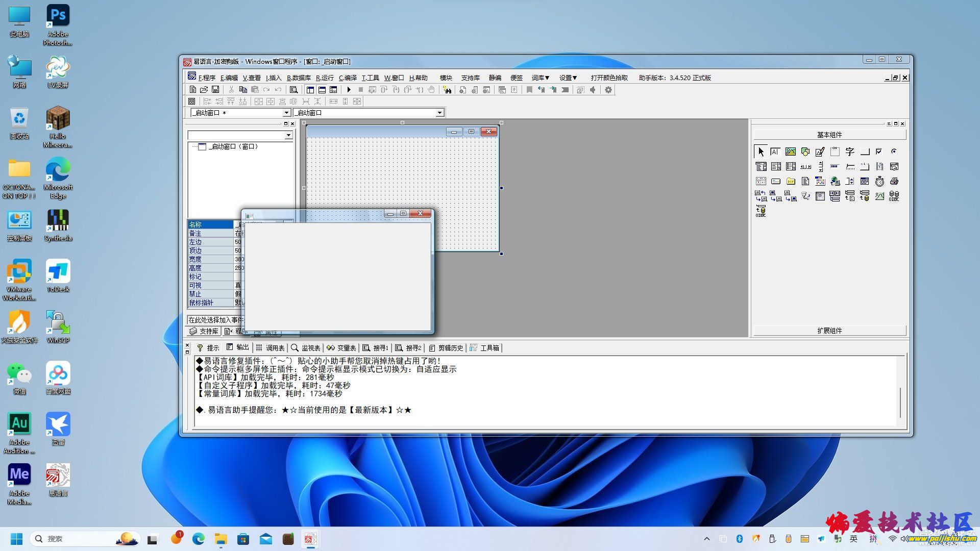Click the 扩展组件 button

pyautogui.click(x=829, y=331)
